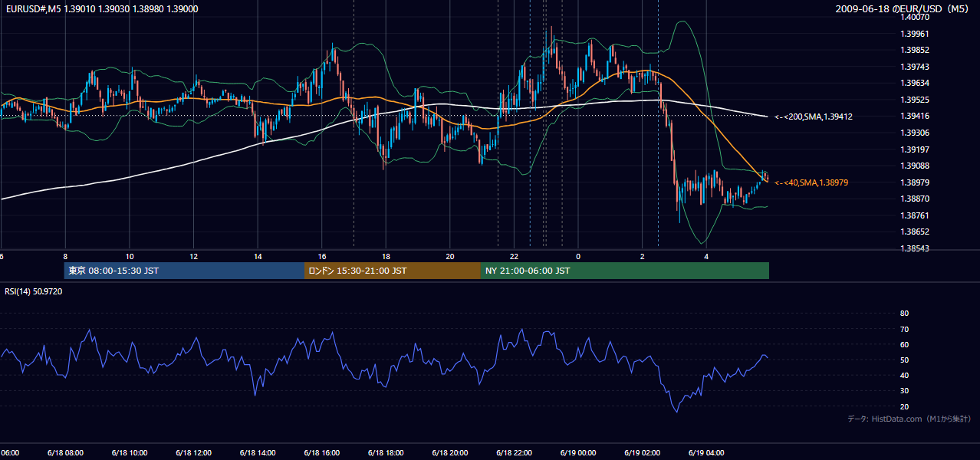Click price scale value 1.39852
This screenshot has height=460, width=980.
[x=916, y=50]
